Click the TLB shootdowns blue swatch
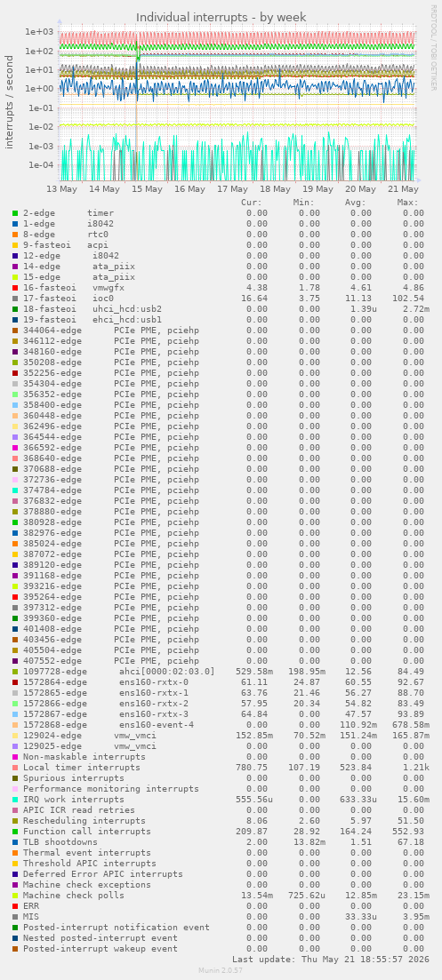The width and height of the screenshot is (442, 980). click(x=15, y=841)
